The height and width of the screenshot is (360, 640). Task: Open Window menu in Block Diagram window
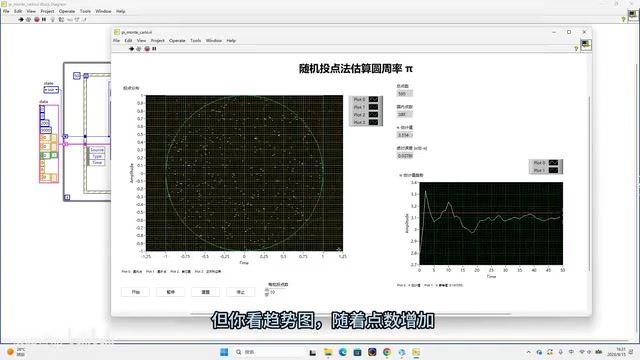(103, 11)
